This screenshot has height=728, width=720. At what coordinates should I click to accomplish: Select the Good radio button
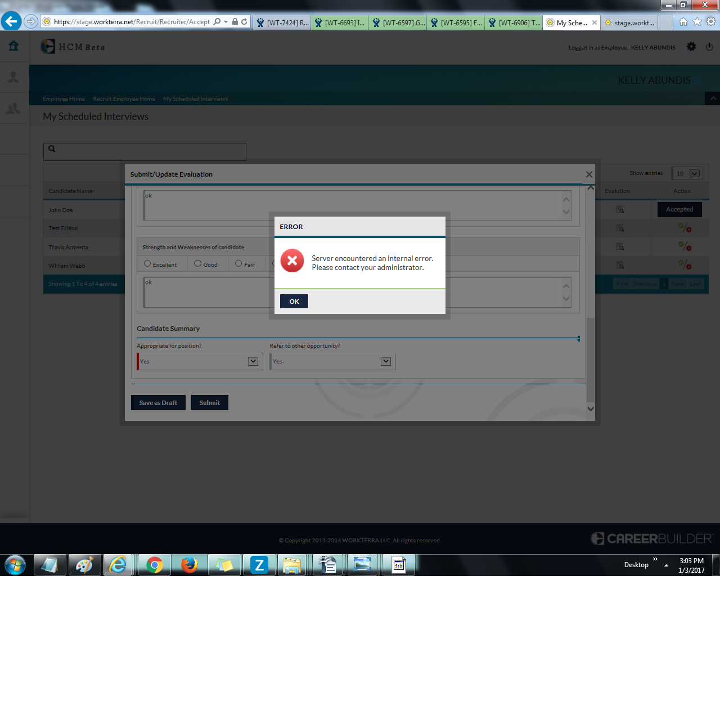197,263
